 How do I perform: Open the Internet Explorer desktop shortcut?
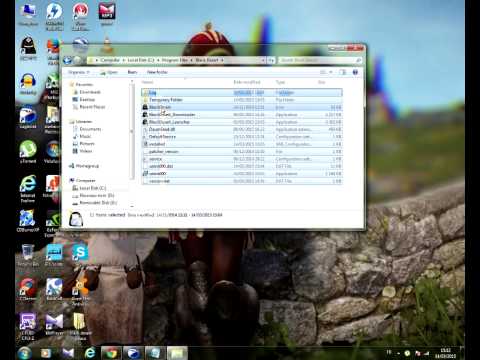tap(28, 188)
